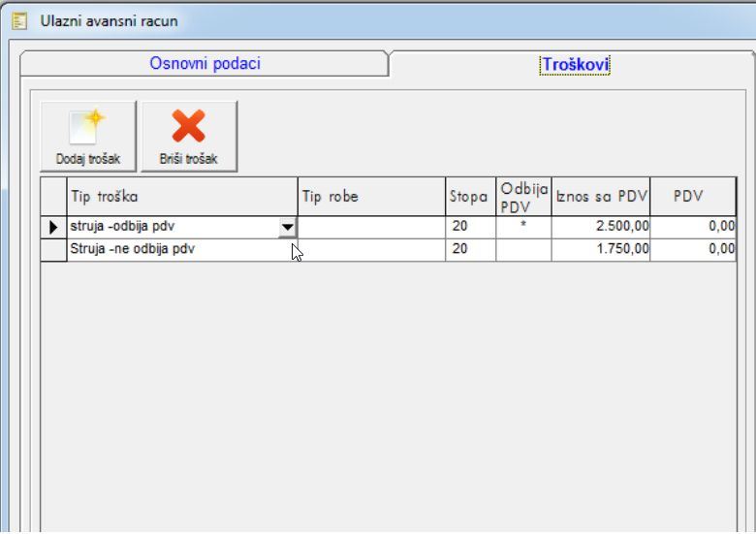Toggle Odbija PDV mark in first row
The image size is (756, 534).
[x=523, y=227]
